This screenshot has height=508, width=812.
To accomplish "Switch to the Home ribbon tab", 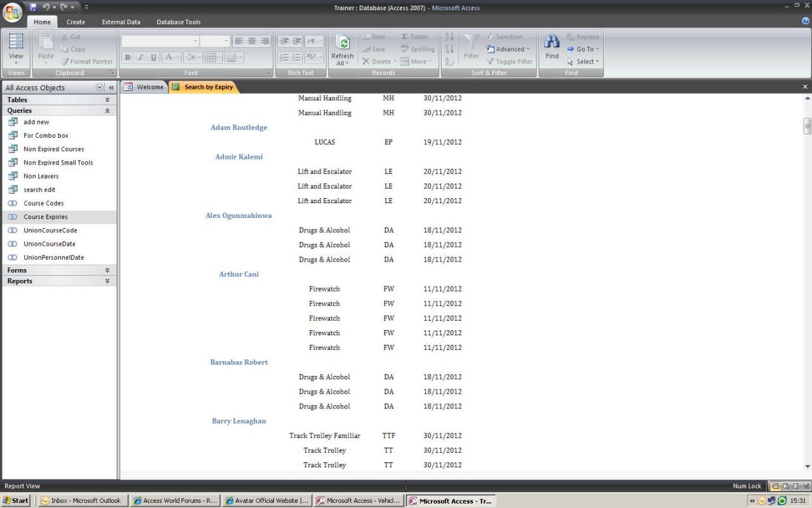I will pos(43,22).
